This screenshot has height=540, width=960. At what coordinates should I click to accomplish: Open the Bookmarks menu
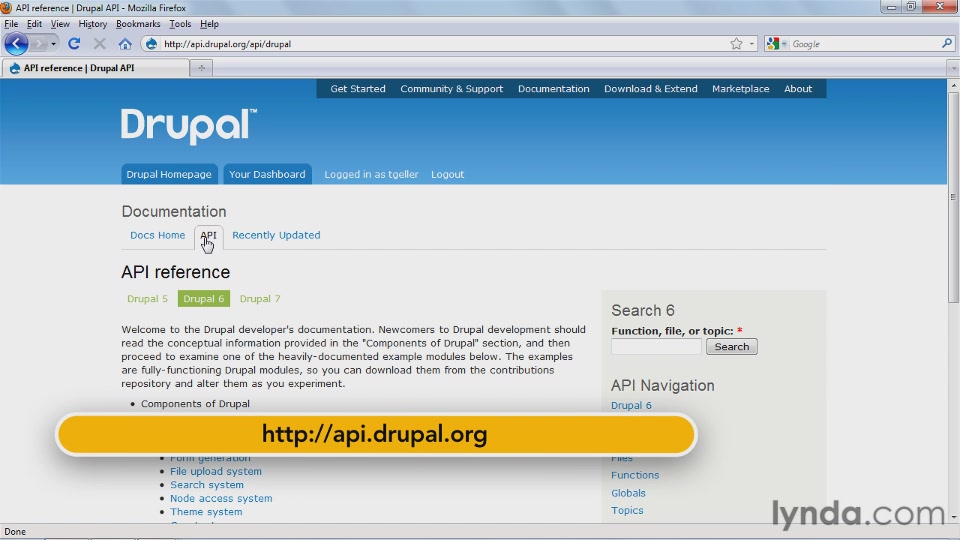(138, 24)
